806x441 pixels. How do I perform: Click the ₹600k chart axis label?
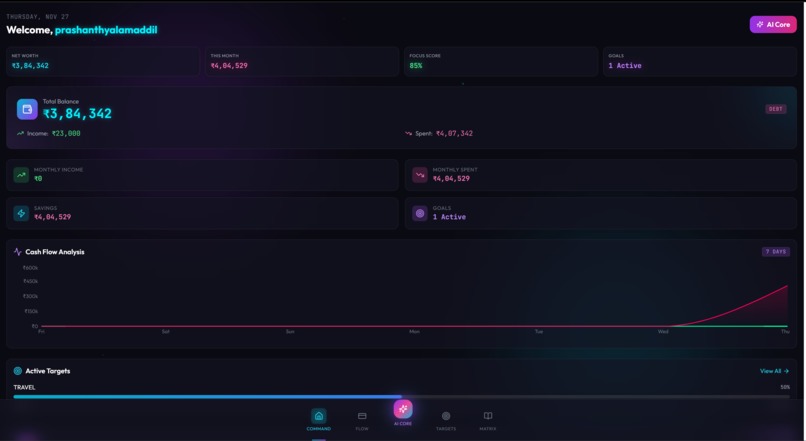point(30,268)
